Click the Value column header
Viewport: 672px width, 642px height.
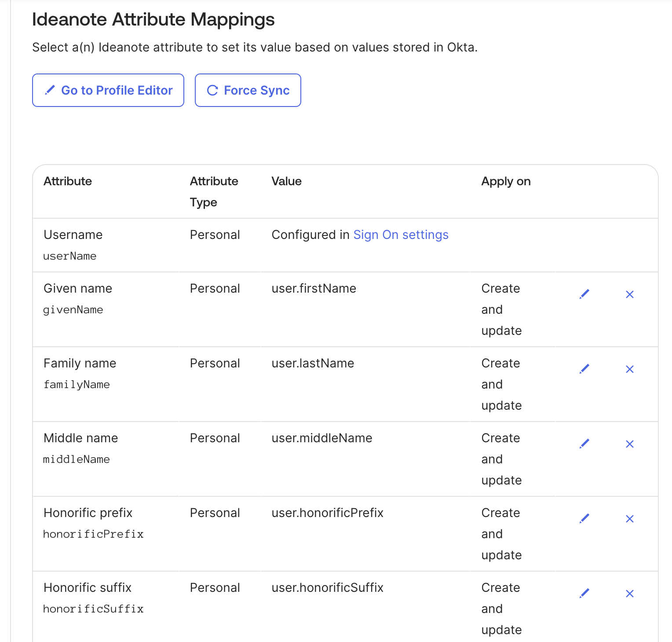pyautogui.click(x=287, y=181)
